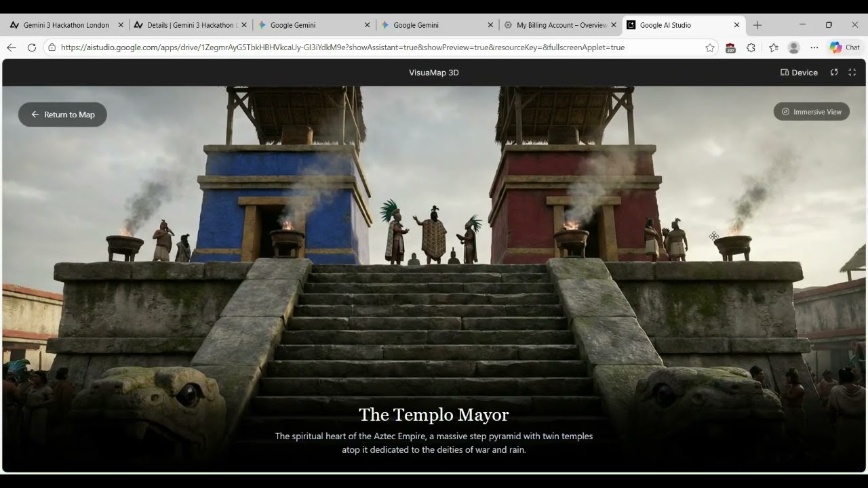
Task: Close the Gemini 3 Hackathon London tab
Action: 121,25
